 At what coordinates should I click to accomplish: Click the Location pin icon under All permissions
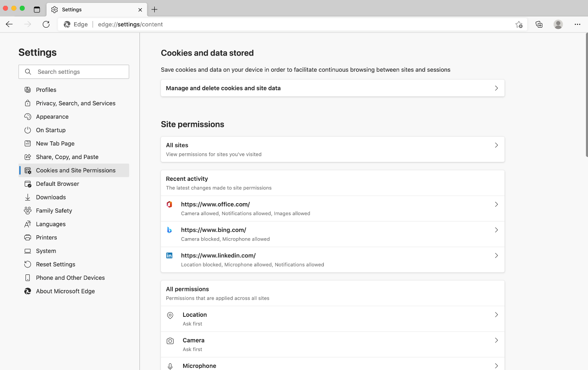pos(170,315)
